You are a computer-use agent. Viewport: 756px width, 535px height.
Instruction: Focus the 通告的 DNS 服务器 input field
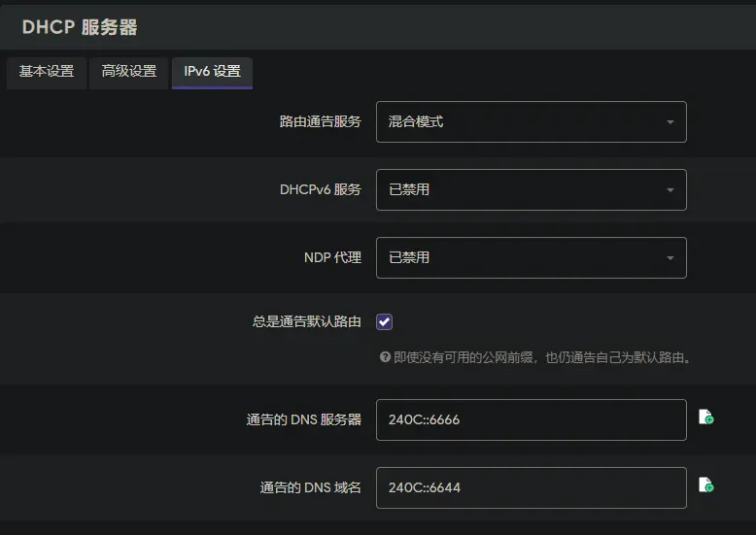click(x=531, y=419)
